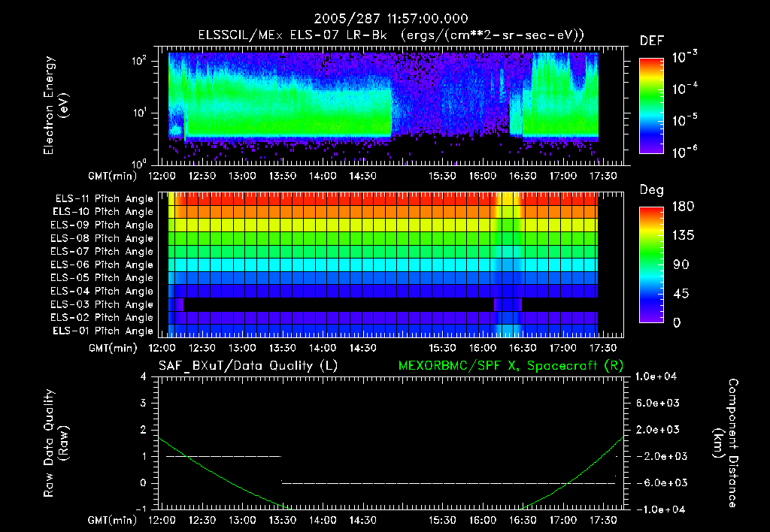This screenshot has height=532, width=770.
Task: Click 12:30 on the spectrogram time axis
Action: coord(202,176)
